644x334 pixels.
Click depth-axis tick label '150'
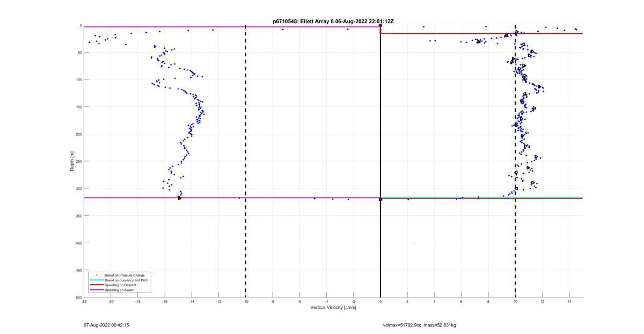(x=78, y=107)
